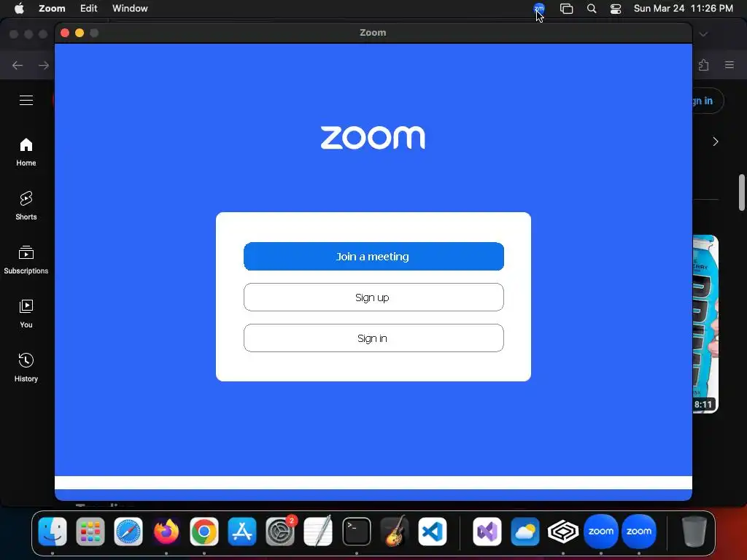The width and height of the screenshot is (747, 560).
Task: Open Visual Studio Code from the Dock
Action: [x=433, y=532]
